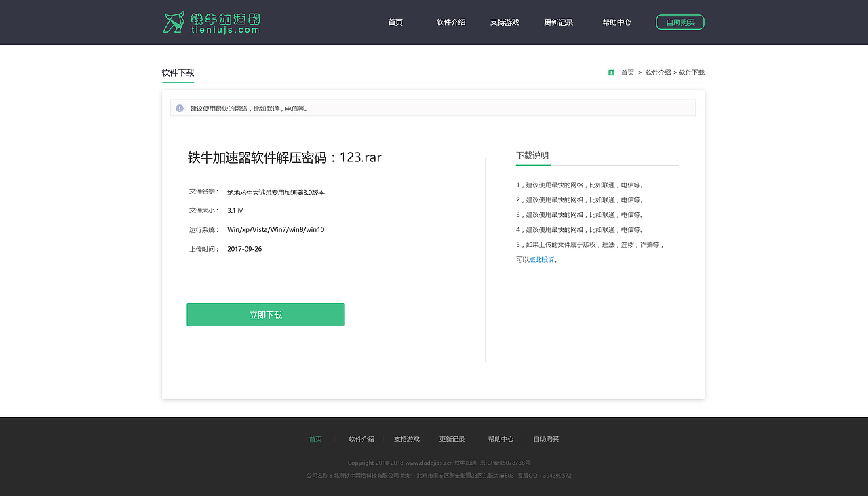Viewport: 868px width, 496px height.
Task: Open 软件介绍 from the footer
Action: coord(361,438)
